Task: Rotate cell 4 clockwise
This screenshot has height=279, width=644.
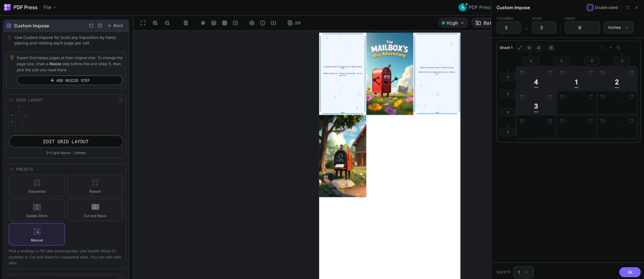Action: coord(550,73)
